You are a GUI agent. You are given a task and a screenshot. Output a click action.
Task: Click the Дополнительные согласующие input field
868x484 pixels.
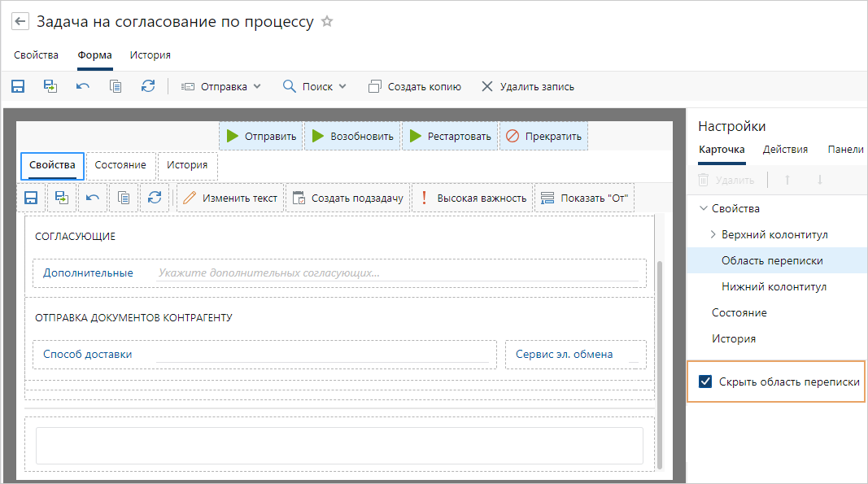point(399,273)
